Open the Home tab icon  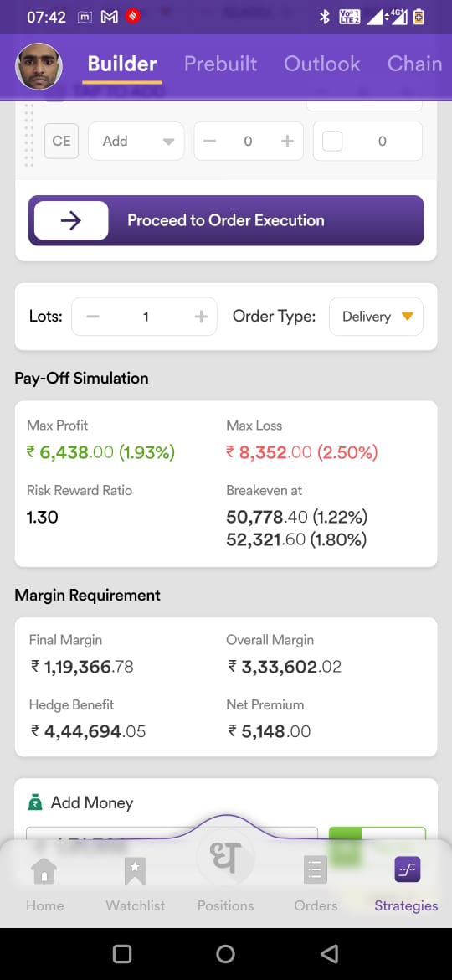click(x=44, y=870)
